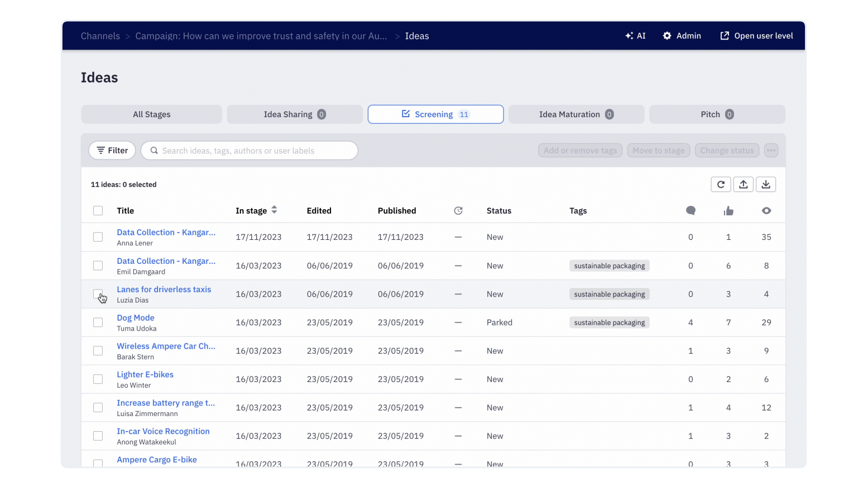Open Admin settings gear

(667, 36)
